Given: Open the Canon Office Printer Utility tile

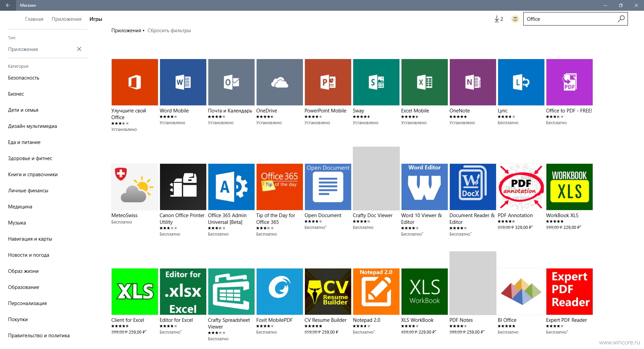Looking at the screenshot, I should pos(183,187).
